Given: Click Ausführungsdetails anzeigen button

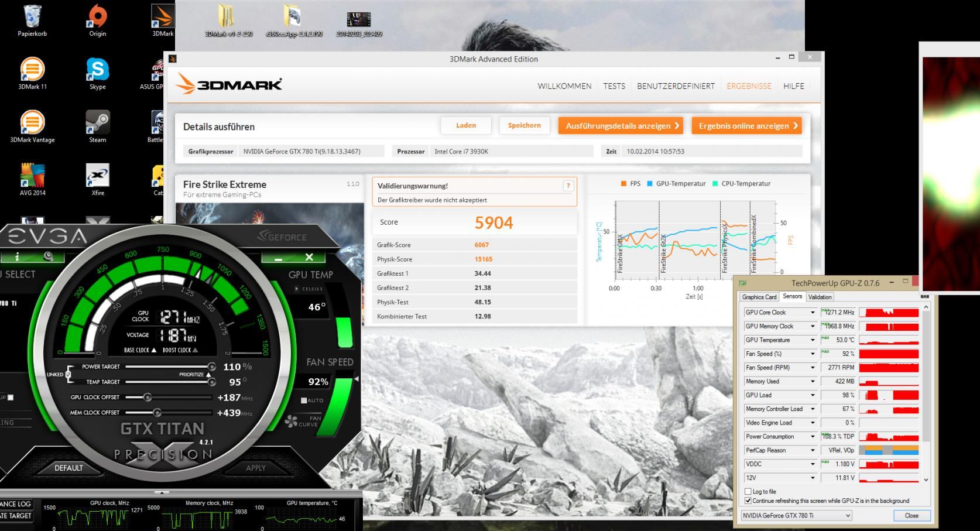Looking at the screenshot, I should pyautogui.click(x=621, y=126).
